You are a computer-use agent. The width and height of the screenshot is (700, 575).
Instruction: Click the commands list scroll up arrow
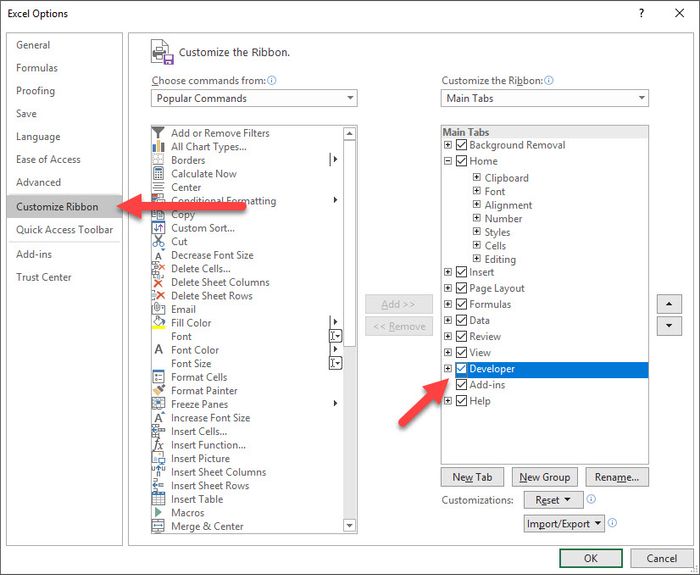click(x=350, y=133)
